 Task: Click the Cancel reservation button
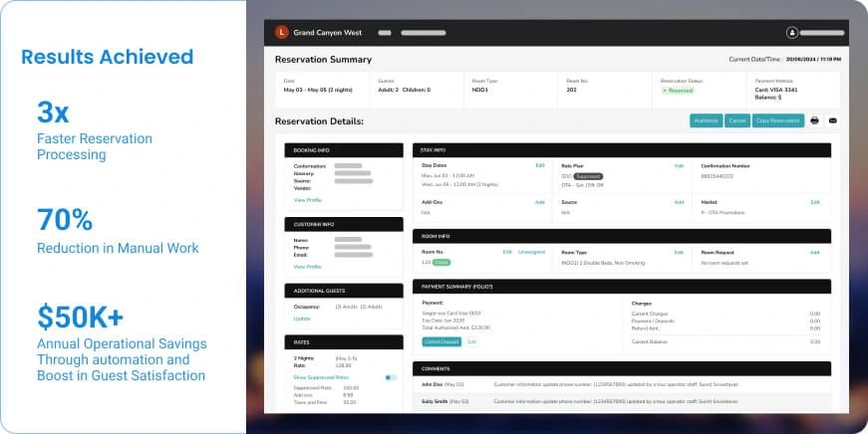(x=736, y=120)
